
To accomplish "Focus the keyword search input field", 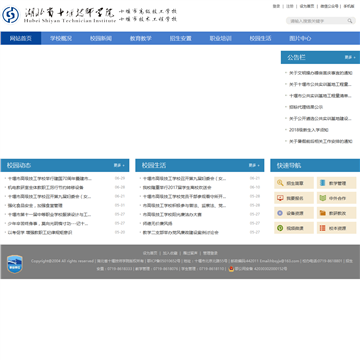I will tap(318, 21).
